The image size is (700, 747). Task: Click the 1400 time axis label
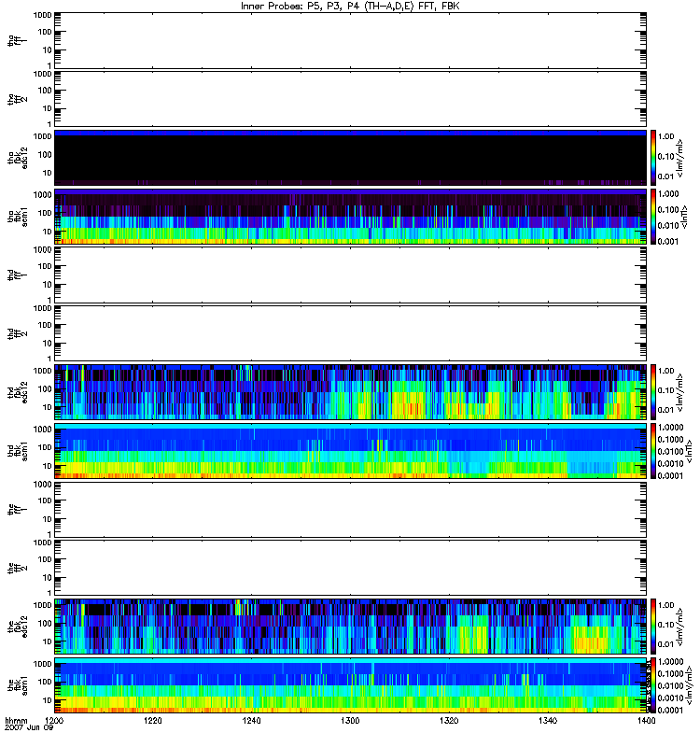pos(646,721)
